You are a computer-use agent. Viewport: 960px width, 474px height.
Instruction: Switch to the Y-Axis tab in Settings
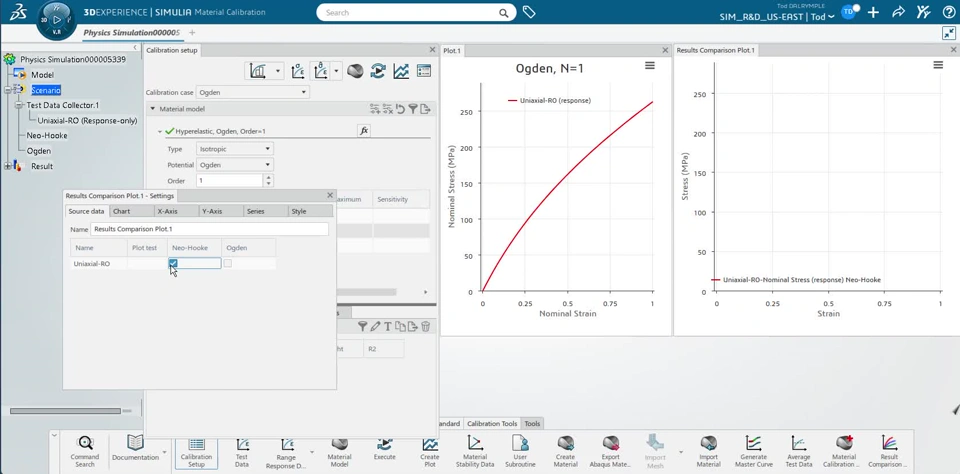[222, 211]
